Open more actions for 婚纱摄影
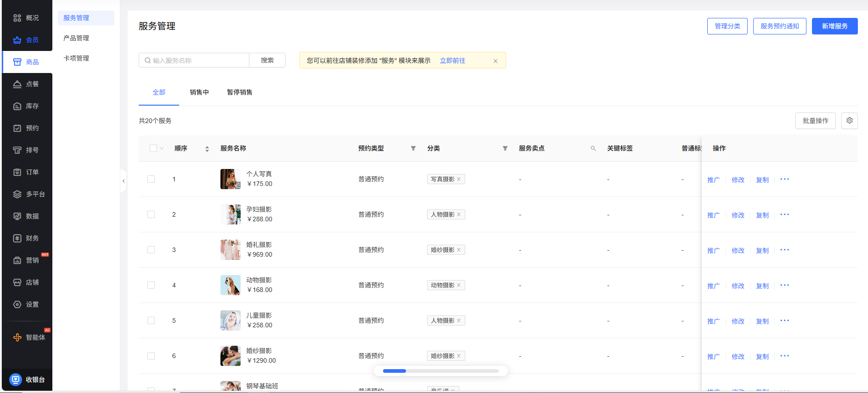Image resolution: width=868 pixels, height=393 pixels. tap(784, 356)
